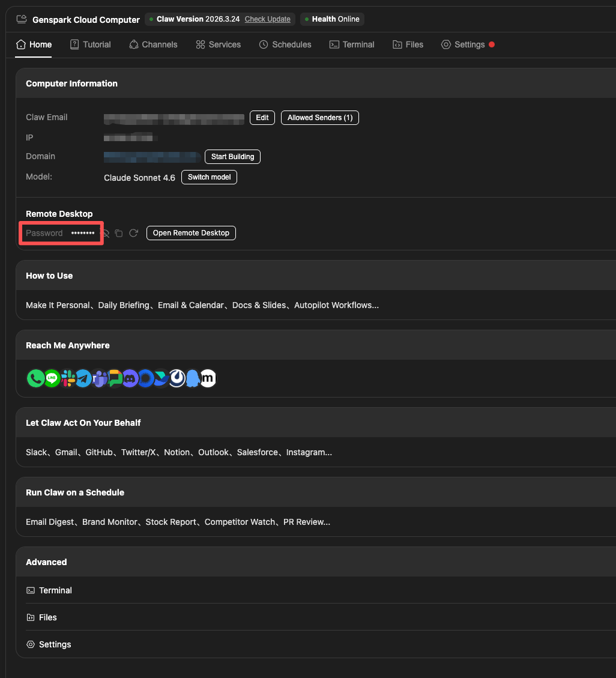Click Open Remote Desktop button
Screen dimensions: 616x678
tap(191, 233)
